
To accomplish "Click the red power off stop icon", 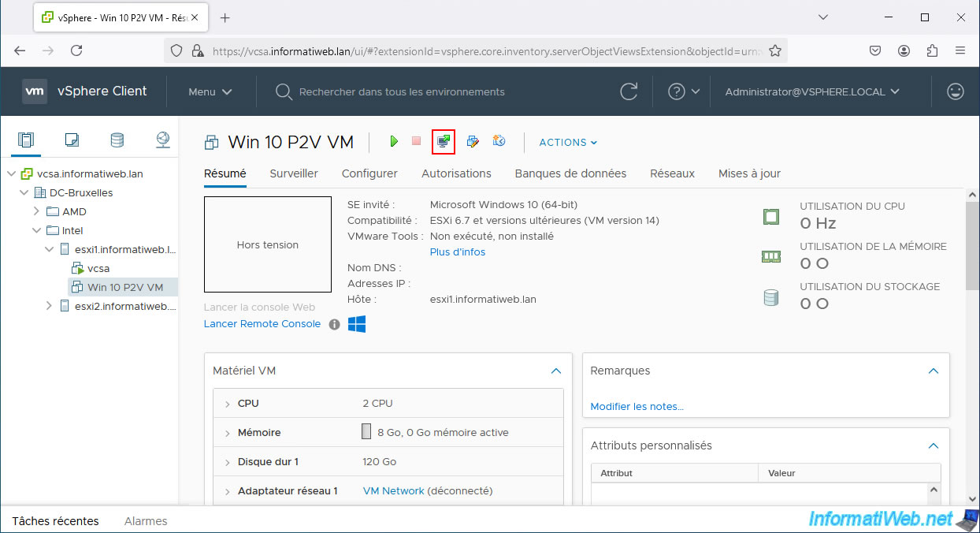I will (417, 141).
